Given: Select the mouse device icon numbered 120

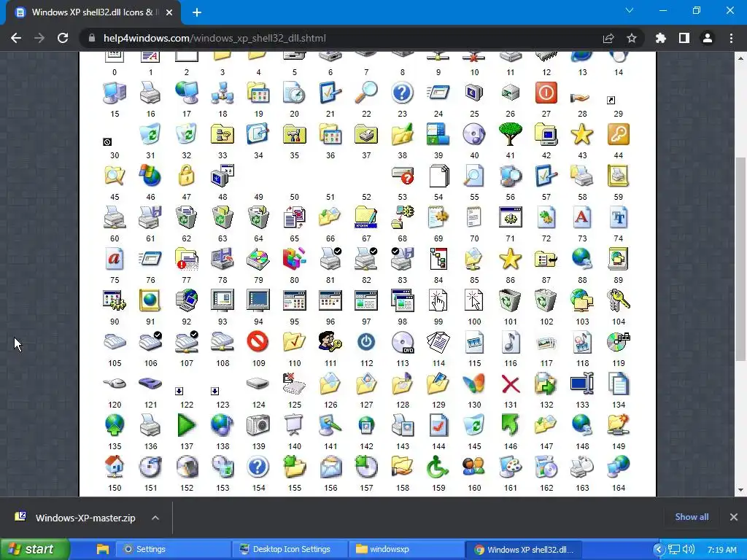Looking at the screenshot, I should click(115, 384).
